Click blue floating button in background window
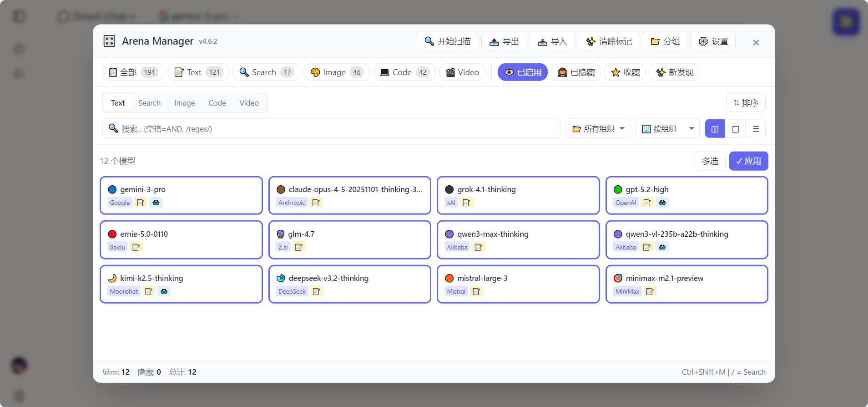This screenshot has width=868, height=407. (x=846, y=22)
